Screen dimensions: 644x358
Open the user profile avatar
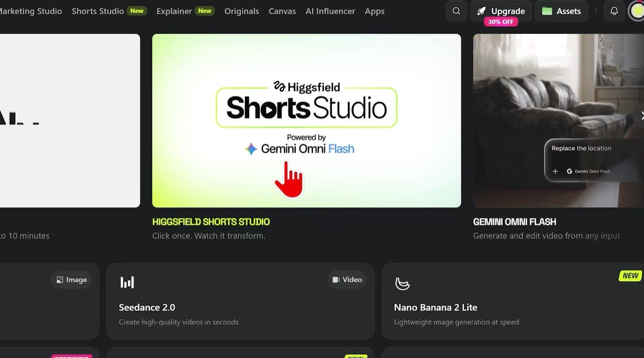(637, 11)
